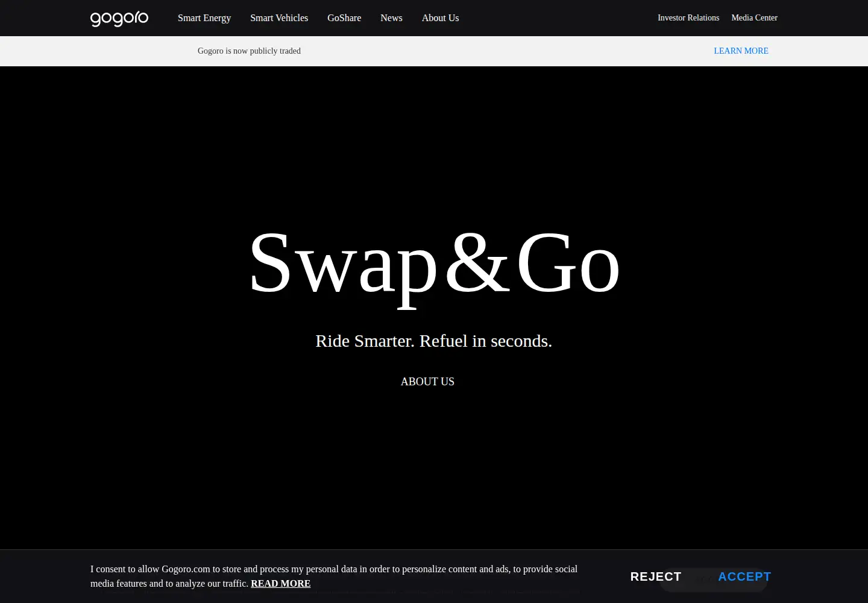This screenshot has width=868, height=603.
Task: Visit Investor Relations link
Action: (x=688, y=18)
